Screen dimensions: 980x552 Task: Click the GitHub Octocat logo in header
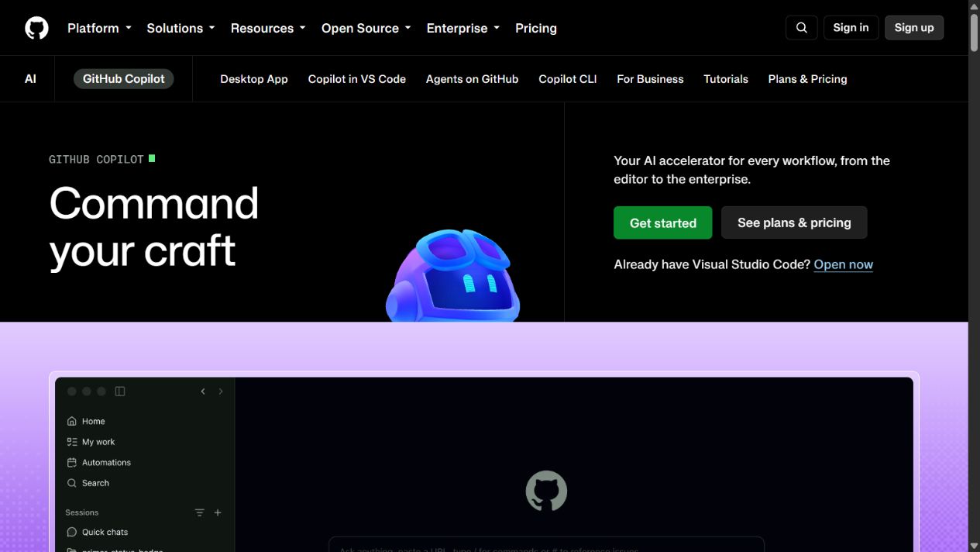[36, 28]
